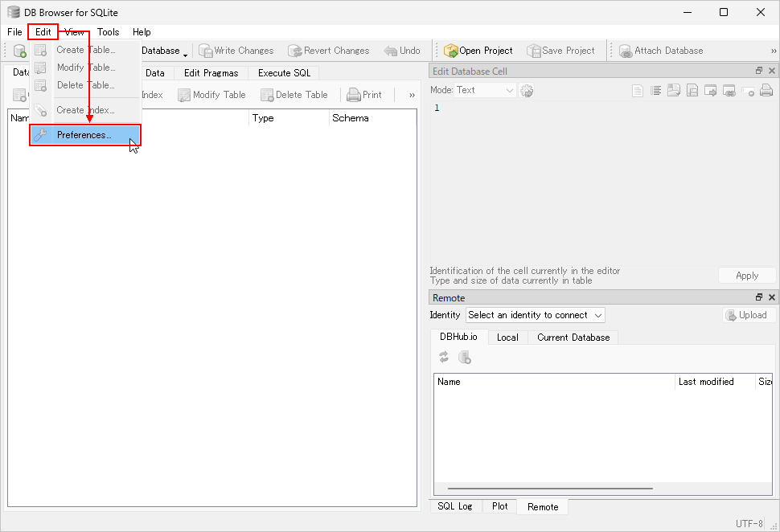The image size is (780, 532).
Task: Click the Last modified column header
Action: coord(706,382)
